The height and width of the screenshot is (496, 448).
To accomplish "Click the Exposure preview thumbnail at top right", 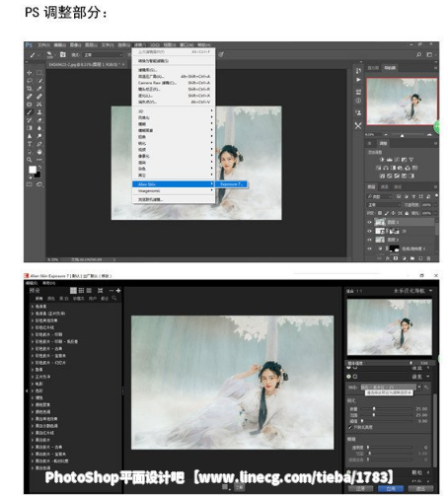I will click(390, 327).
